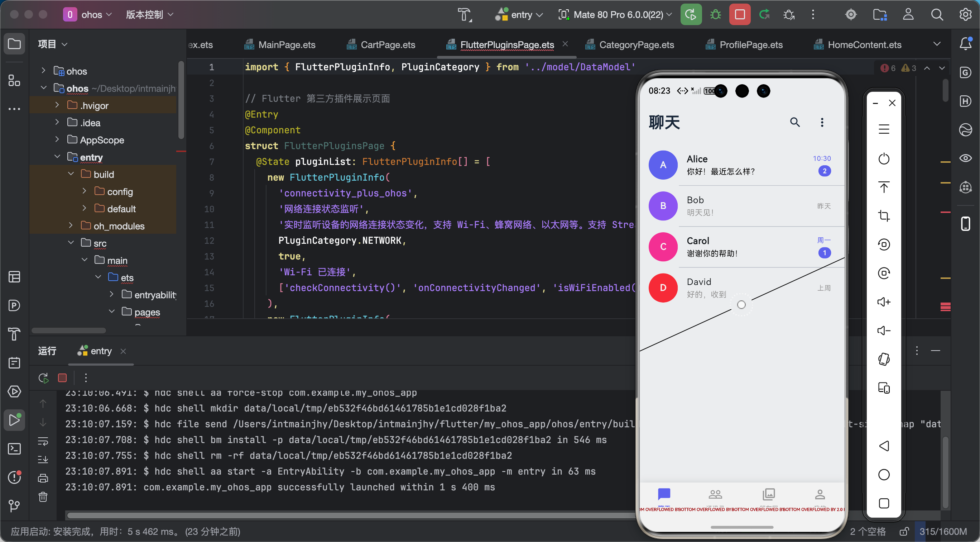980x542 pixels.
Task: Rerun entry from the run panel
Action: pyautogui.click(x=43, y=377)
